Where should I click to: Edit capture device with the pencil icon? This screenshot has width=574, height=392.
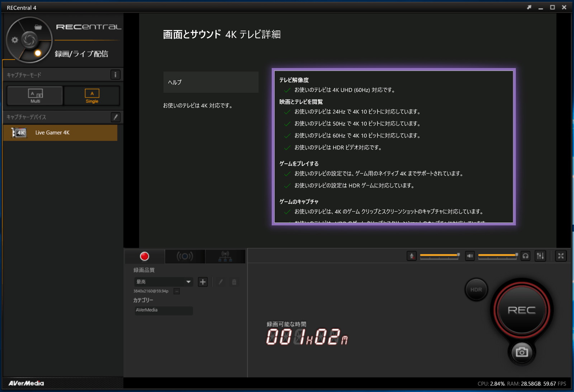115,117
